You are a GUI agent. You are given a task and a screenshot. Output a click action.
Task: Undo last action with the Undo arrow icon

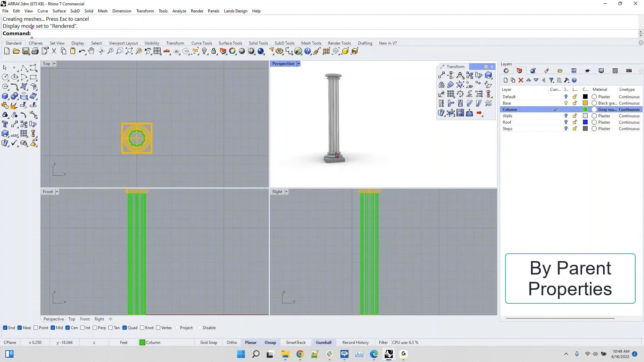point(82,51)
